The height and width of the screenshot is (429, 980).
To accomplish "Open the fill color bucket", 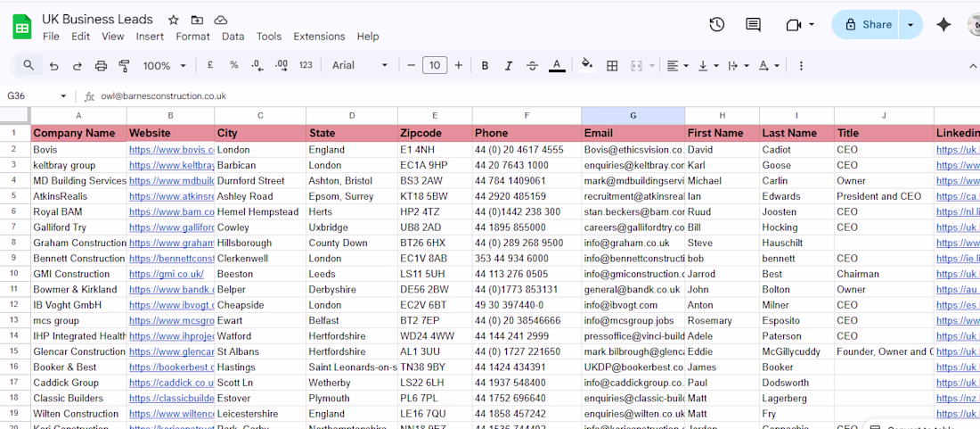I will [587, 65].
